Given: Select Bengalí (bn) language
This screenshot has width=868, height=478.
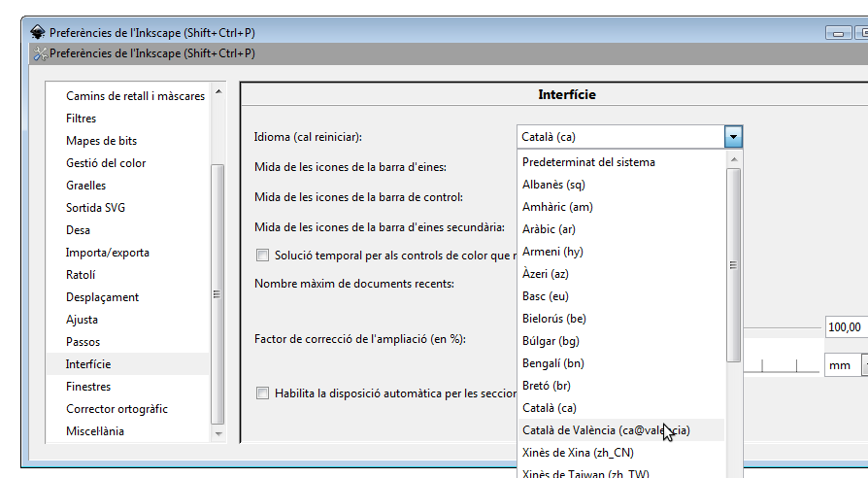Looking at the screenshot, I should coord(621,363).
